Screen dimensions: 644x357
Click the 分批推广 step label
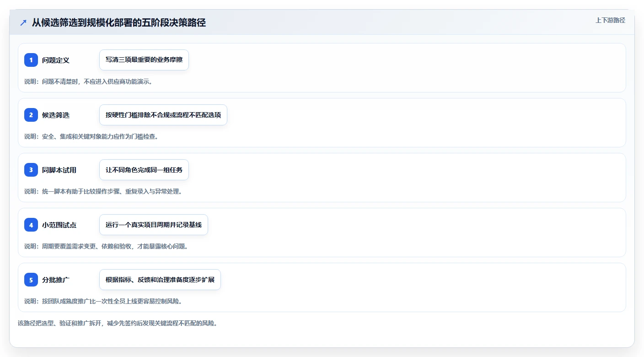(x=56, y=280)
